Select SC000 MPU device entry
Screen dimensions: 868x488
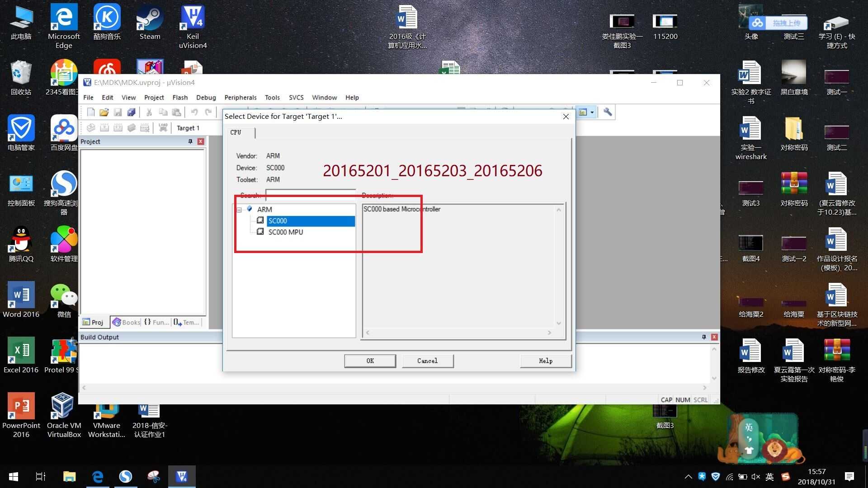pyautogui.click(x=285, y=232)
